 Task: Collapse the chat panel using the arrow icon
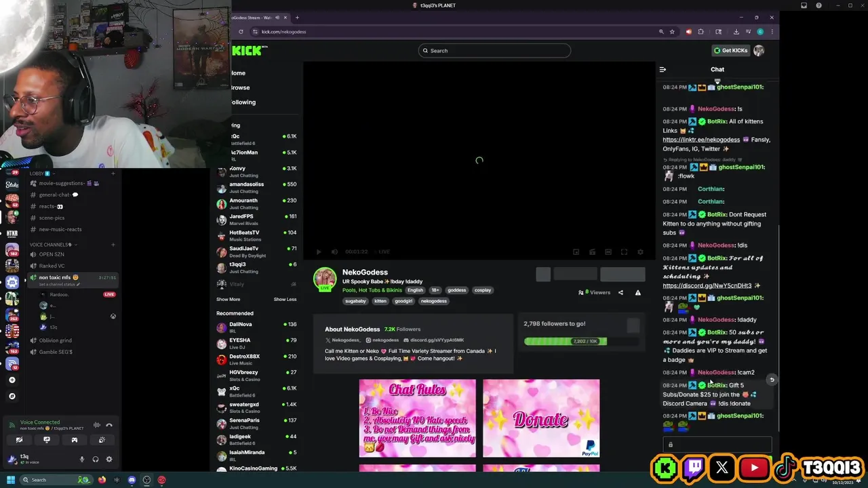click(x=663, y=69)
